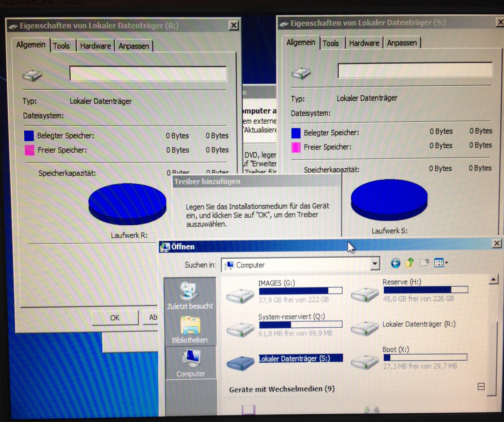This screenshot has width=504, height=422.
Task: Click the 'IMAGES (G:)' label text
Action: (276, 283)
